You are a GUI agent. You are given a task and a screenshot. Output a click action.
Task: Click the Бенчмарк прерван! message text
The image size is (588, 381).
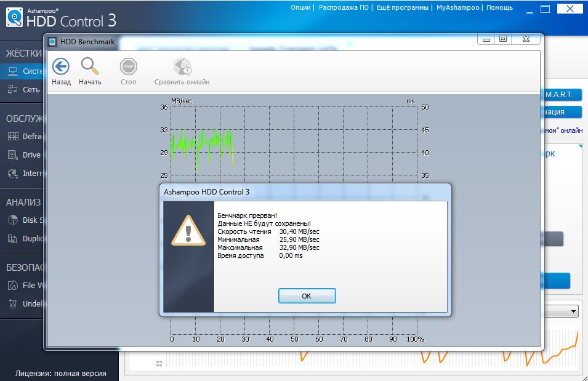click(247, 215)
